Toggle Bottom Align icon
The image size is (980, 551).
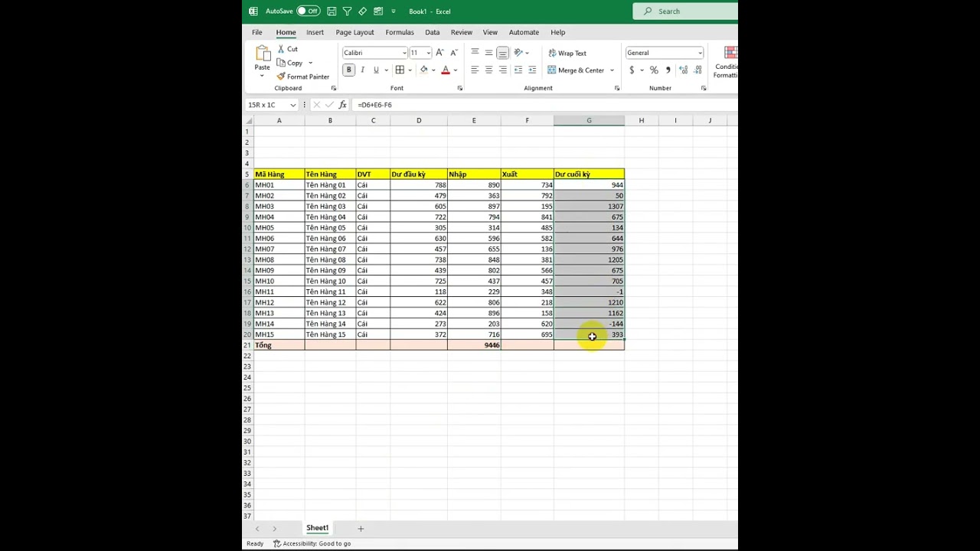[x=502, y=53]
